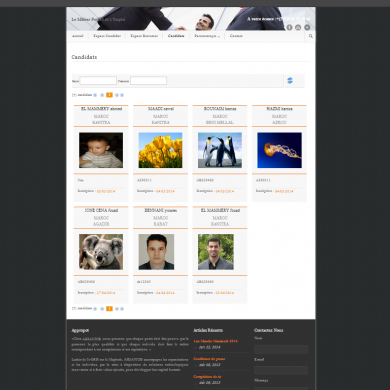Click the blue refresh arrows search icon
Screen dimensions: 390x390
tap(290, 80)
